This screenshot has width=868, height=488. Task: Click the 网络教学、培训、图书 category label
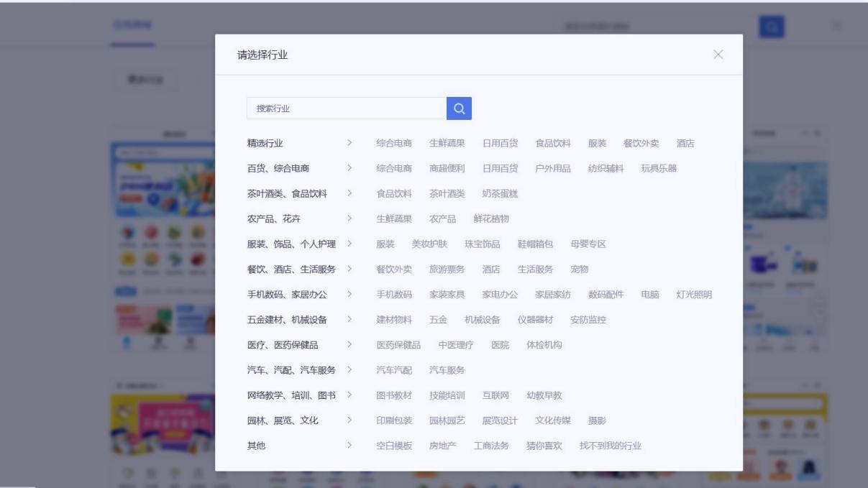tap(291, 395)
